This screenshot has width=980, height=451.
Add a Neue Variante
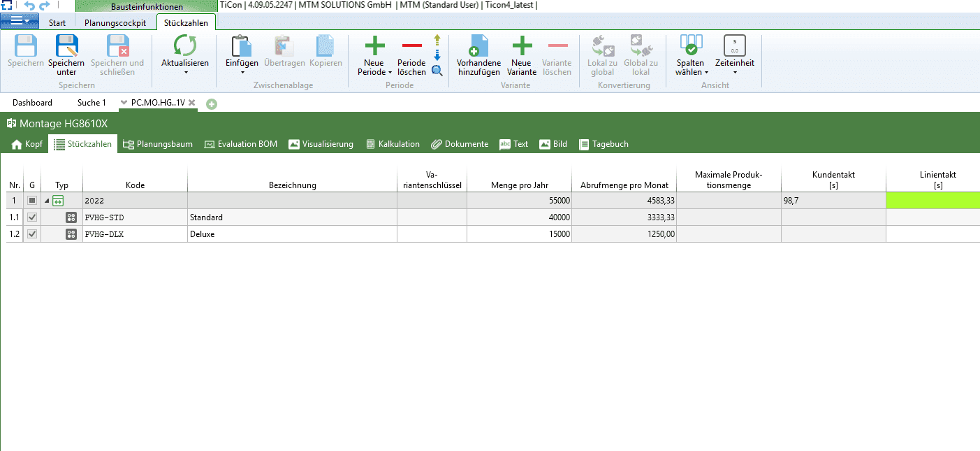click(522, 46)
